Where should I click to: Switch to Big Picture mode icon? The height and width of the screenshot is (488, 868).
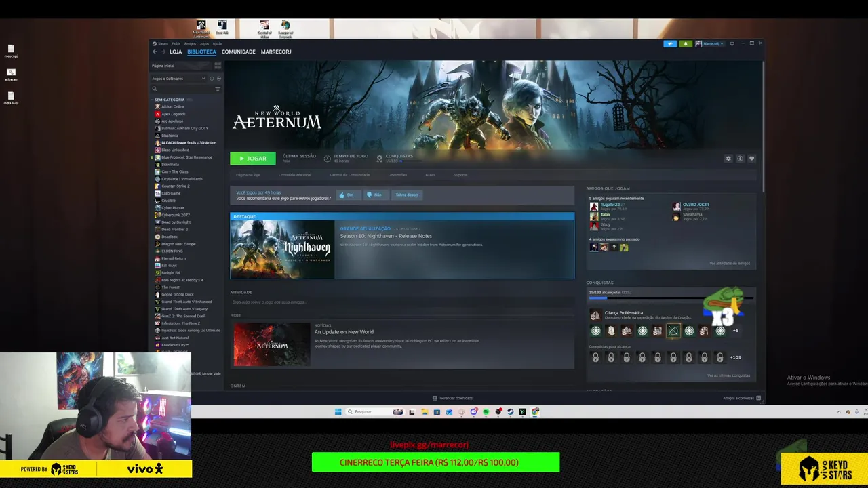[732, 43]
